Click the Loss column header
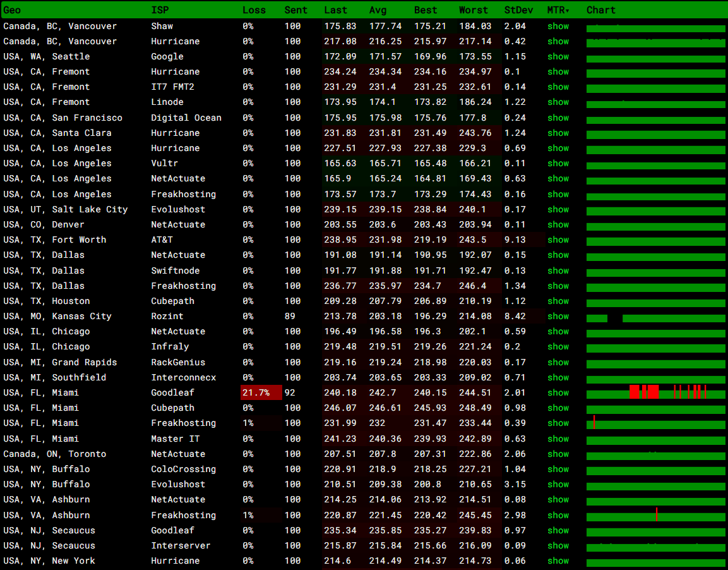The width and height of the screenshot is (728, 570). pyautogui.click(x=254, y=9)
